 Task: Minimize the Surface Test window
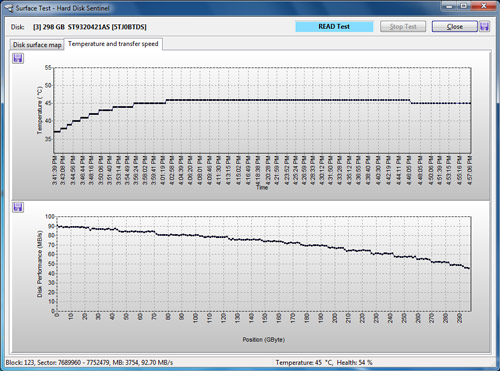point(450,6)
